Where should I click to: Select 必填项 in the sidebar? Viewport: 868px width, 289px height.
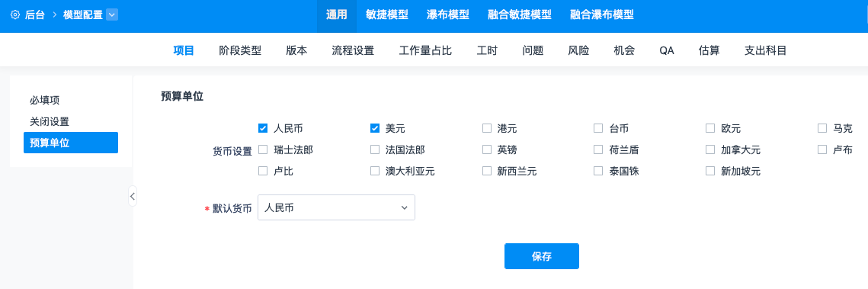coord(45,100)
